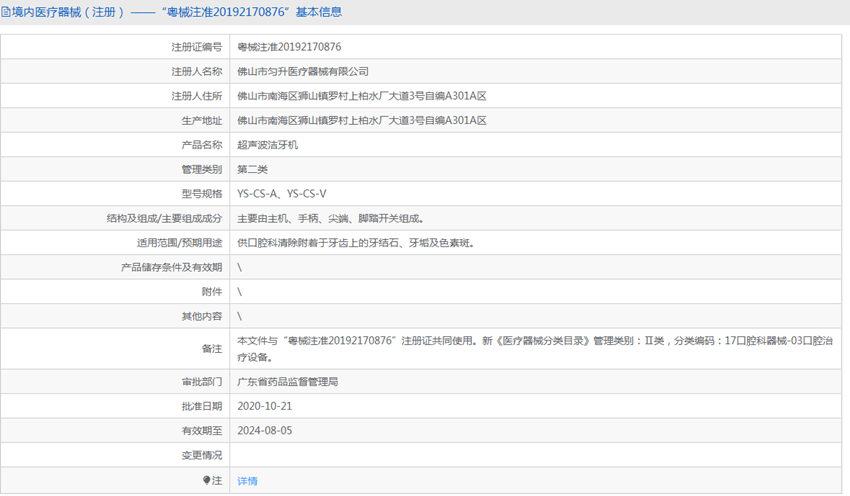The height and width of the screenshot is (496, 850).
Task: Click the 适用范围/预期用途 description text
Action: tap(355, 243)
